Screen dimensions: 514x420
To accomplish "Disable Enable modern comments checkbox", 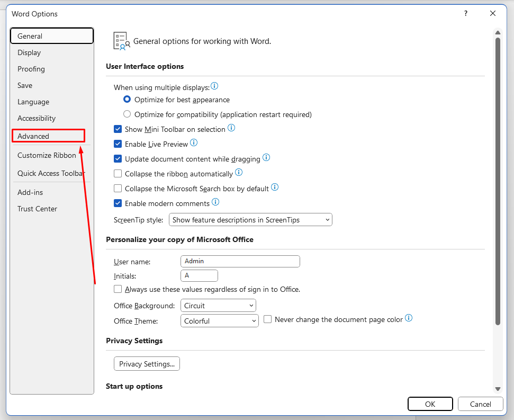I will [x=118, y=203].
